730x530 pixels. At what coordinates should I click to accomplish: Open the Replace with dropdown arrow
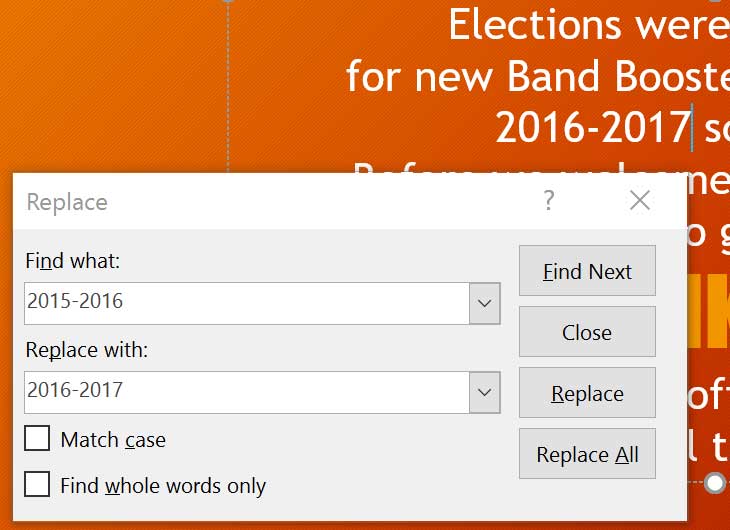point(485,392)
